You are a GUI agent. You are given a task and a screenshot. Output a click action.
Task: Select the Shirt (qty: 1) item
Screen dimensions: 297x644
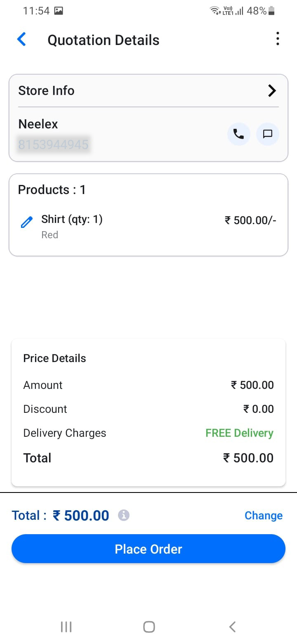(x=72, y=219)
